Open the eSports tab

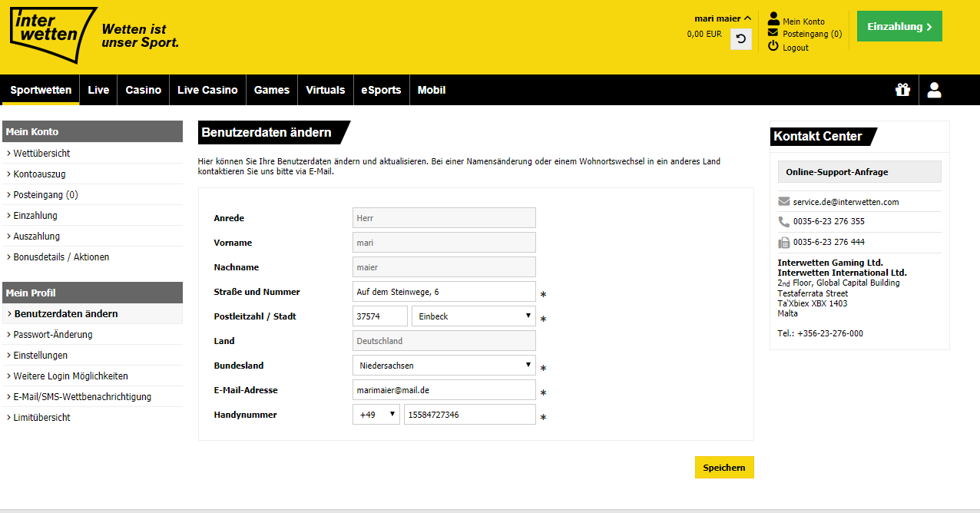[x=381, y=90]
